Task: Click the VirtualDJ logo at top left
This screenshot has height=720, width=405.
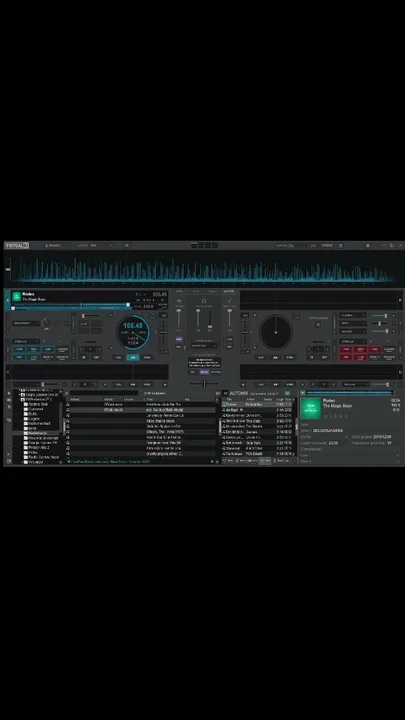Action: pos(17,246)
